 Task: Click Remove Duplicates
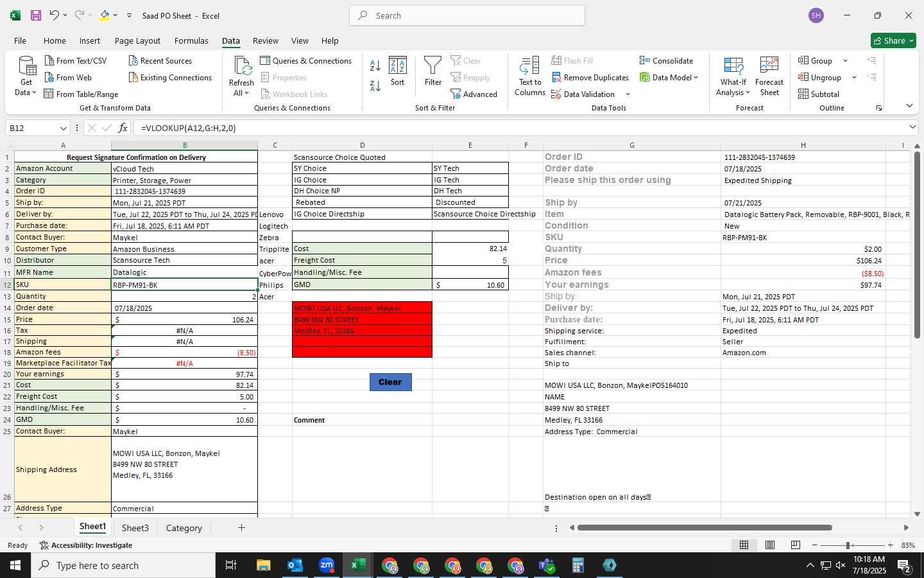click(590, 77)
